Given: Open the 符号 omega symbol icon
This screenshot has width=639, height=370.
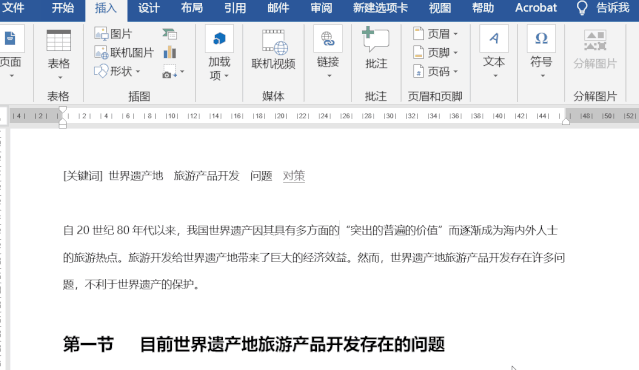Looking at the screenshot, I should click(541, 39).
